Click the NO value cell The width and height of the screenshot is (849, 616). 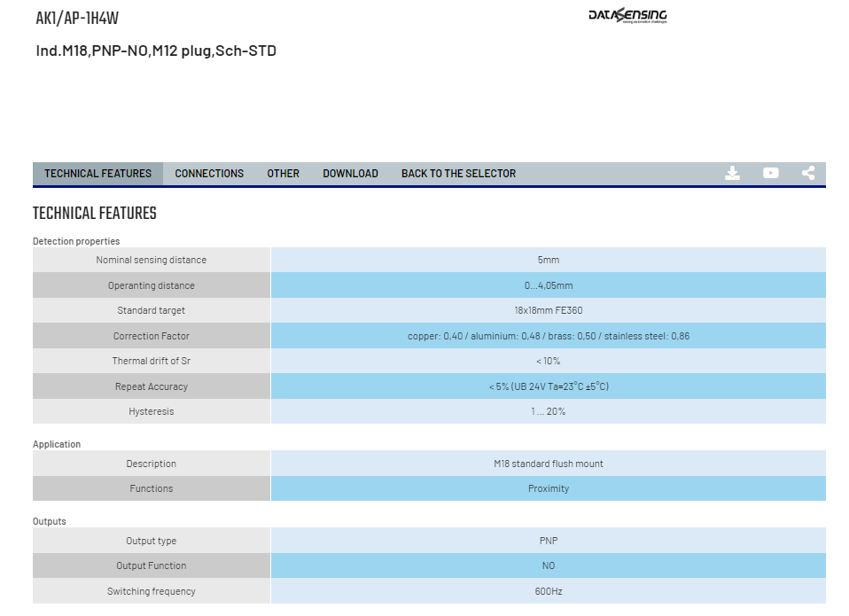tap(549, 565)
